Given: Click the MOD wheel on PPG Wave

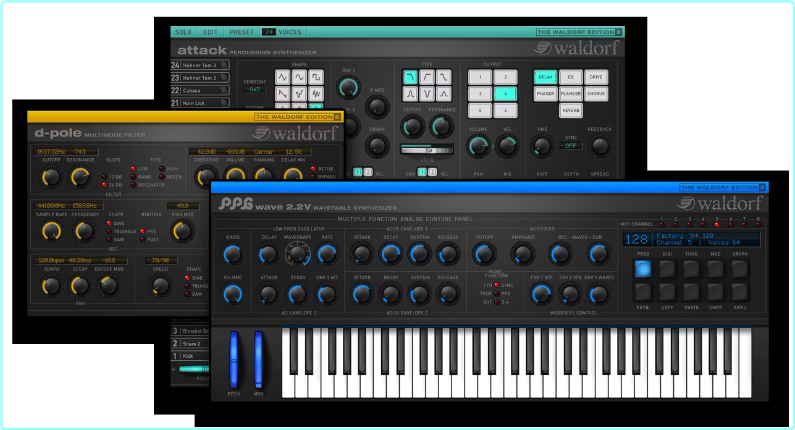Looking at the screenshot, I should click(x=258, y=360).
